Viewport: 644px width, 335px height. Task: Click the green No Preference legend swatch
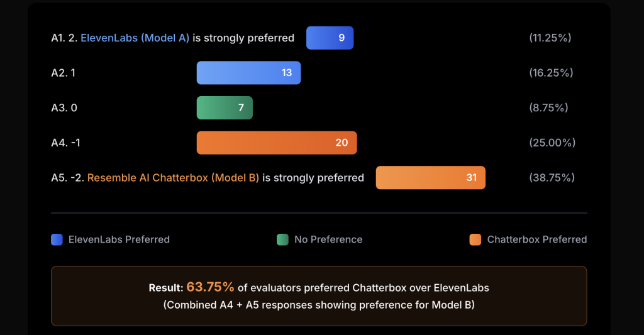coord(282,239)
